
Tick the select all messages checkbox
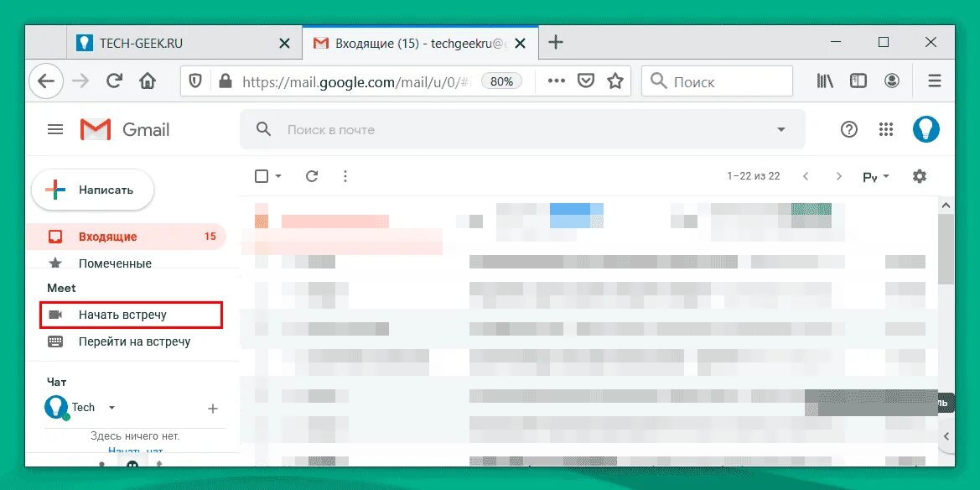click(x=262, y=176)
